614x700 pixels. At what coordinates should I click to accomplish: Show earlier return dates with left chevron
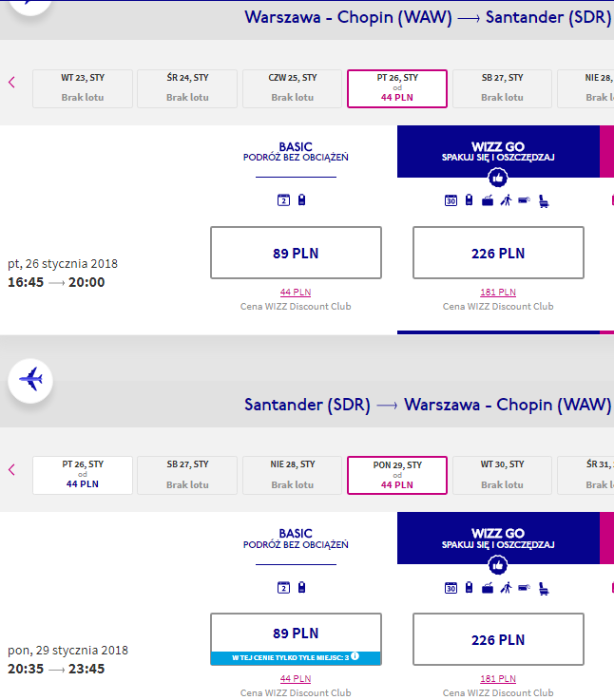pos(12,469)
